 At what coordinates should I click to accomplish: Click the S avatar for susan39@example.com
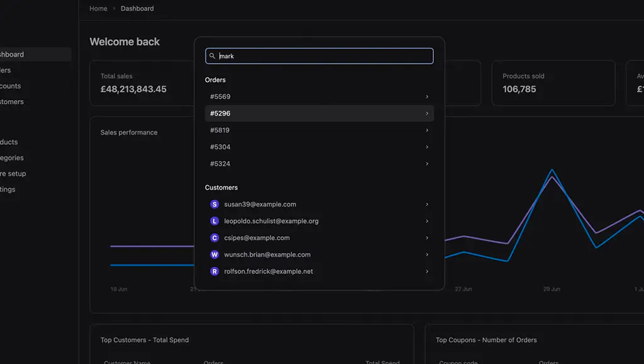coord(214,205)
